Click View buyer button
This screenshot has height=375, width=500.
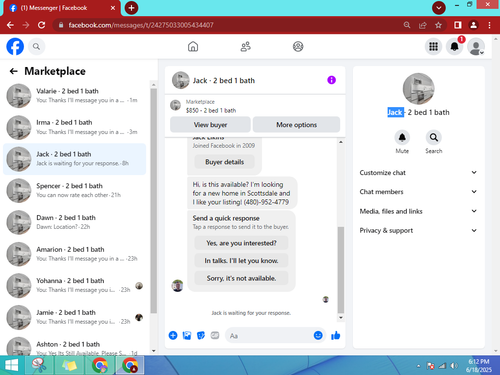pyautogui.click(x=210, y=125)
